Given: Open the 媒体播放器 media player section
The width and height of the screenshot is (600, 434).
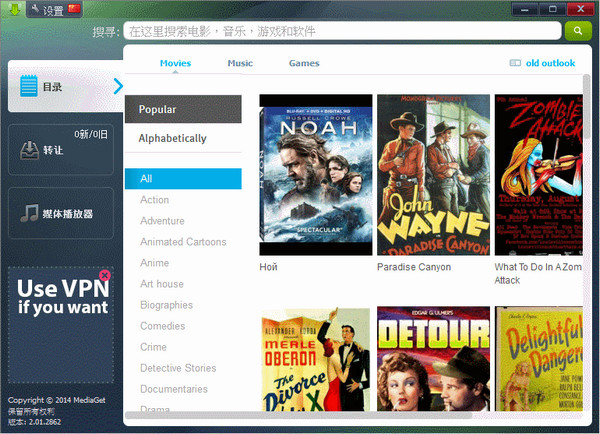Looking at the screenshot, I should point(60,213).
